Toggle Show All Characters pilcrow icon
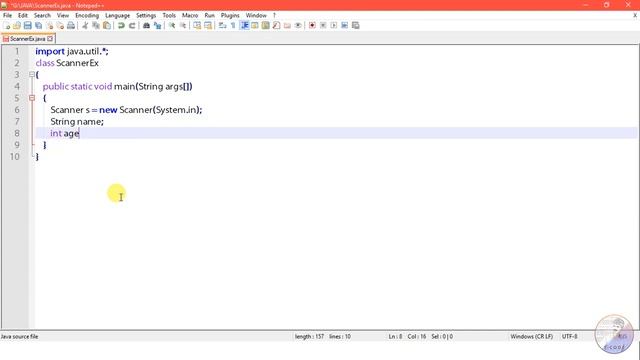This screenshot has height=360, width=640. (233, 25)
